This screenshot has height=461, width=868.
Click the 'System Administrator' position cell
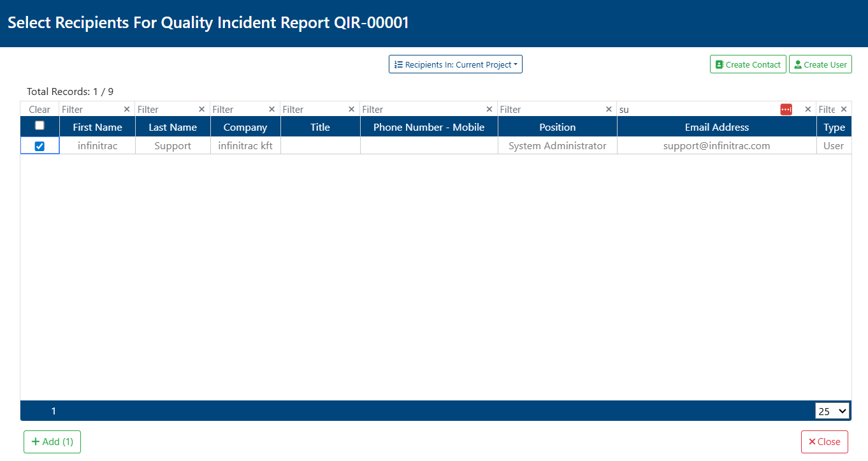(x=558, y=146)
